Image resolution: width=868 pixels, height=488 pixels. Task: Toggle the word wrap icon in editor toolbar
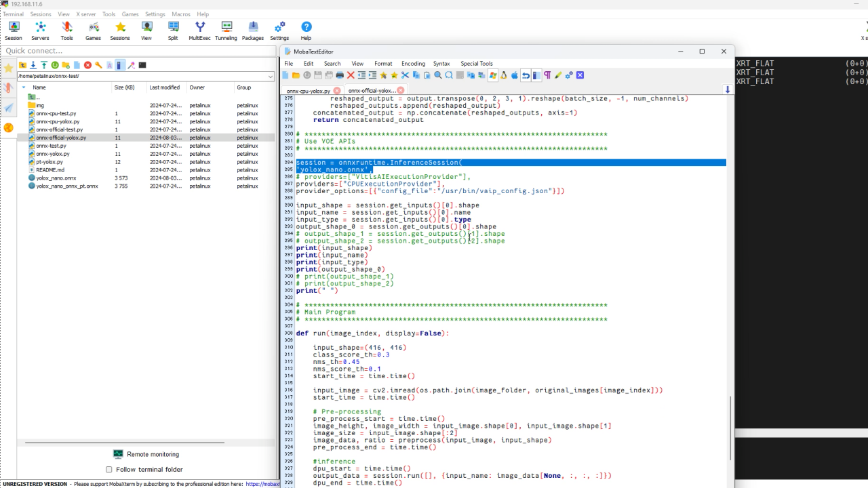pos(526,75)
